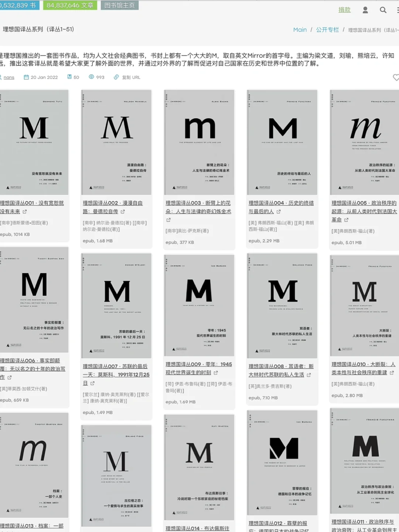Image resolution: width=399 pixels, height=532 pixels.
Task: Open cover of 译丛002 漫漫自由路
Action: (116, 142)
